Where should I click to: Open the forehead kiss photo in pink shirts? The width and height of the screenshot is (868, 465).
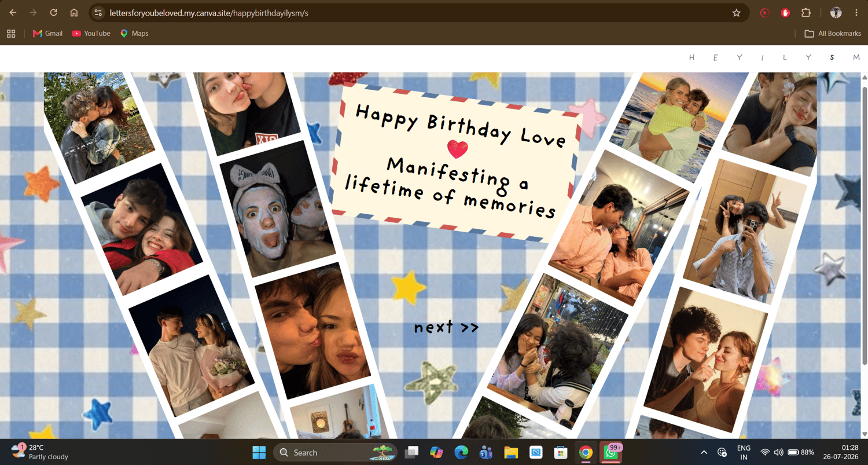(x=619, y=228)
